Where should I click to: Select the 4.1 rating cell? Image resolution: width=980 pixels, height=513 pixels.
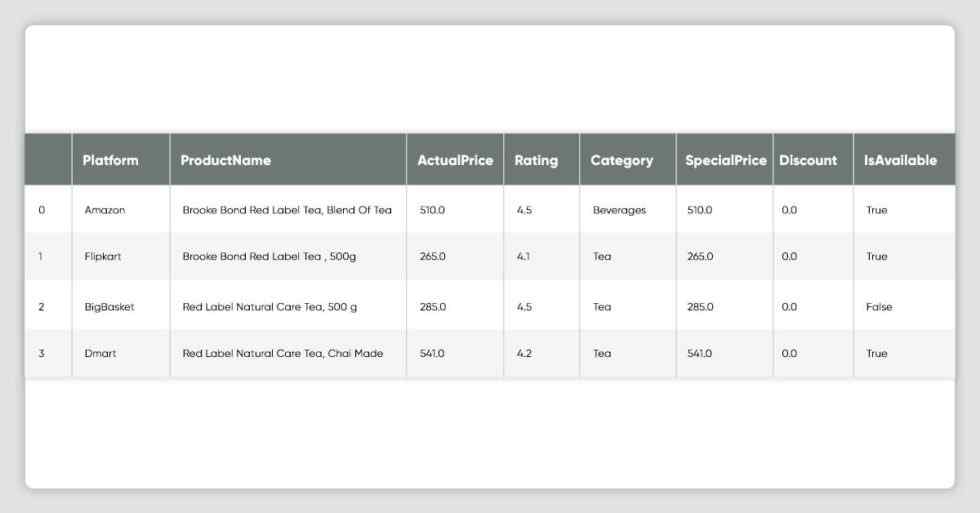(523, 256)
